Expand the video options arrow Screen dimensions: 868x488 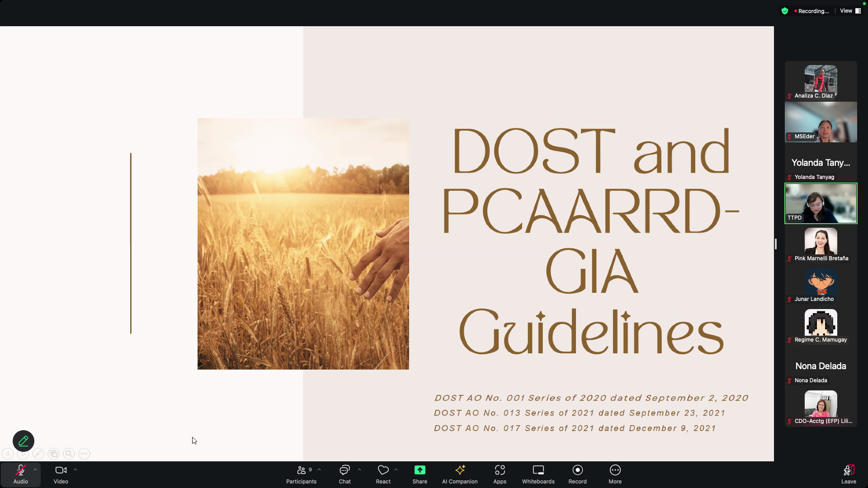(75, 470)
